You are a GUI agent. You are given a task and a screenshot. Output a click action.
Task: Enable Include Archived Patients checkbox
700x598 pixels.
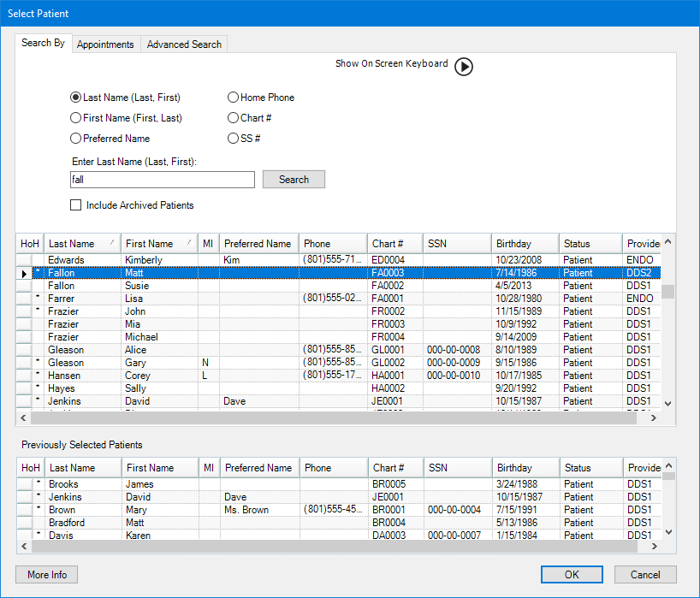tap(76, 205)
